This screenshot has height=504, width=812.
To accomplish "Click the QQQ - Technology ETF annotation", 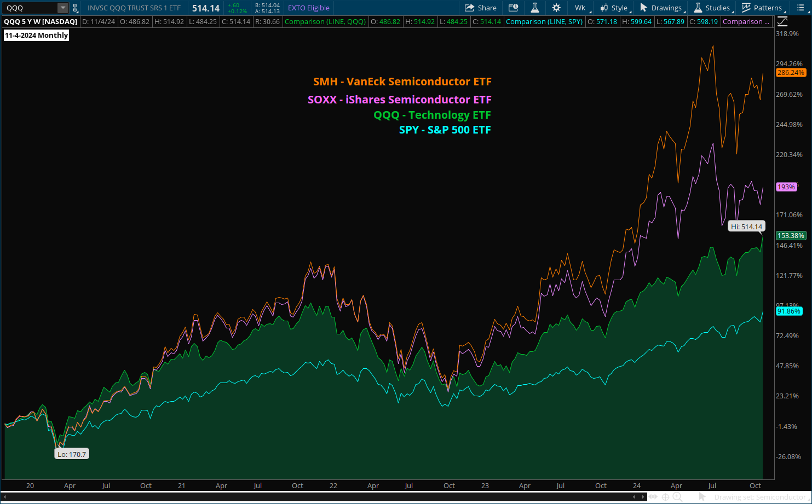I will coord(433,115).
